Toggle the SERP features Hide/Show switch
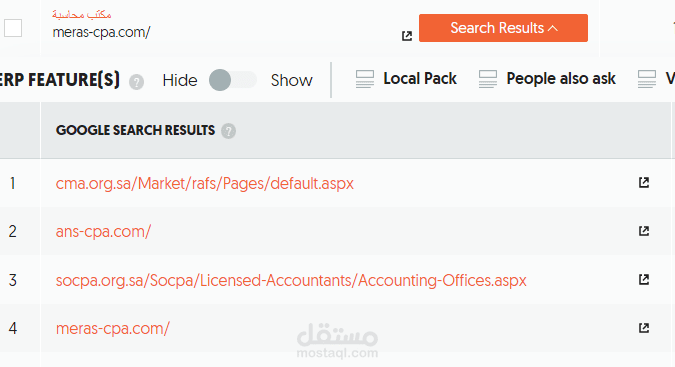This screenshot has height=367, width=675. (x=233, y=80)
